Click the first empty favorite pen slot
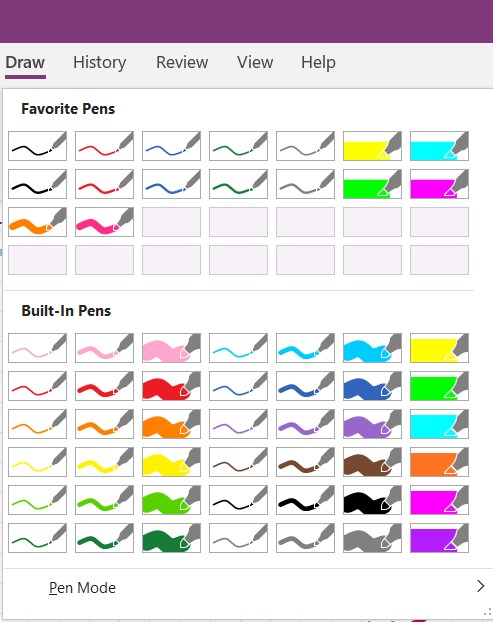 (171, 222)
